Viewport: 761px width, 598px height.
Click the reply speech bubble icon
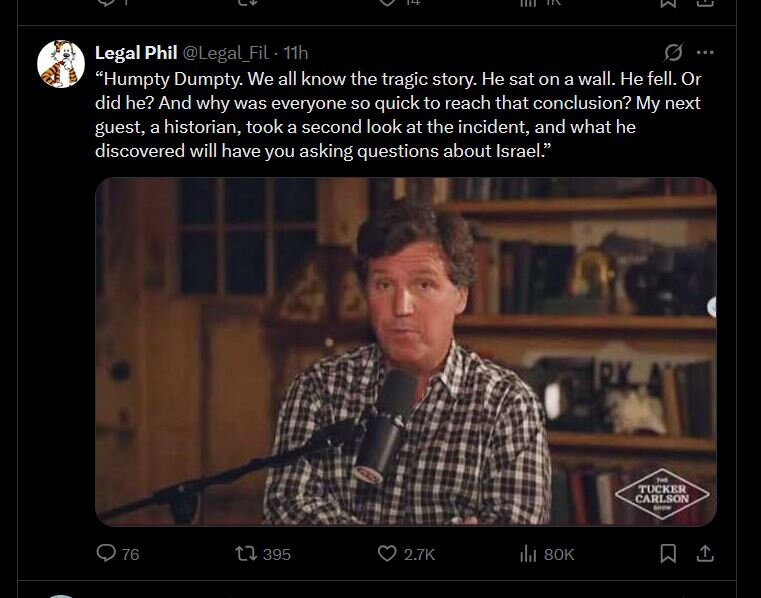(106, 553)
